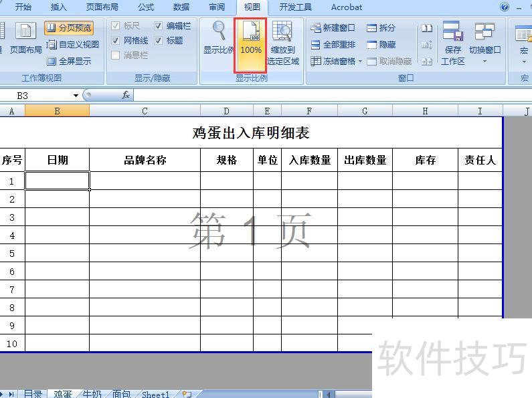Select the 库存 header cell
This screenshot has width=532, height=398.
[425, 160]
